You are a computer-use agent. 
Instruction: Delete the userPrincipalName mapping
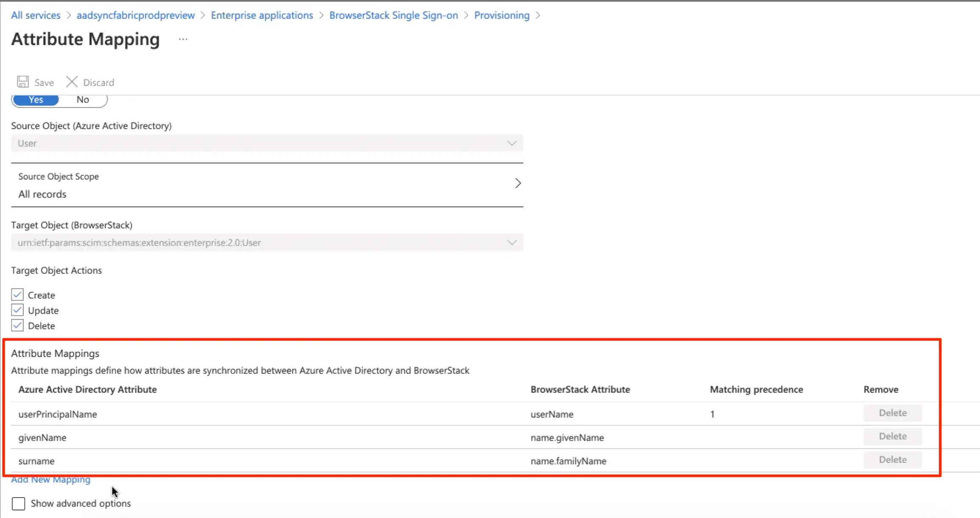tap(892, 413)
